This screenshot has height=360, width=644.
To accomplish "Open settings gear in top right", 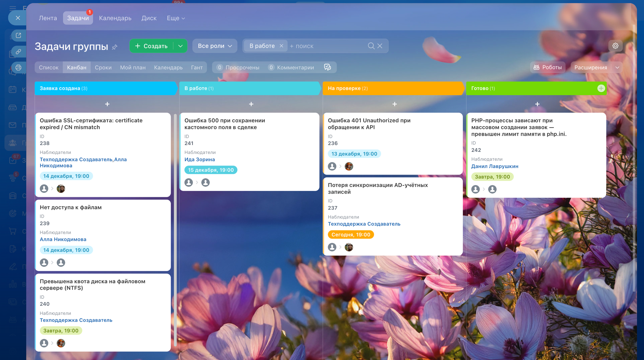I will point(615,46).
